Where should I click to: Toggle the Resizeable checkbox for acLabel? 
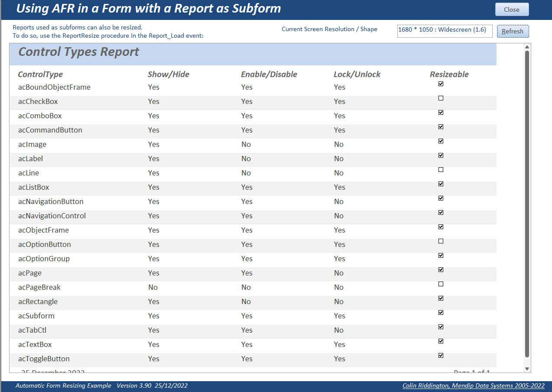441,156
